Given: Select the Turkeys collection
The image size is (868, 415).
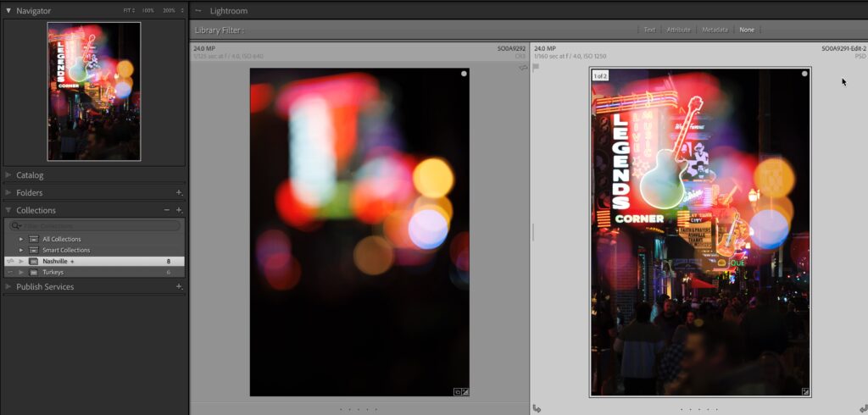Looking at the screenshot, I should 94,272.
